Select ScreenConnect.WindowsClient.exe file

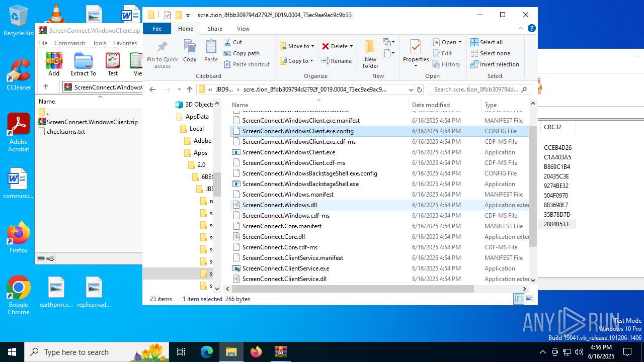tap(288, 152)
